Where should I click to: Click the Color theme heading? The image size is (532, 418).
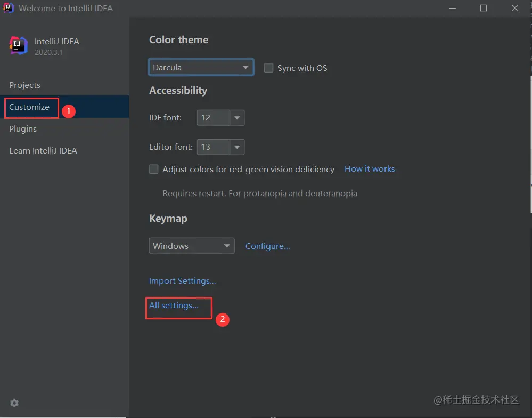[179, 40]
